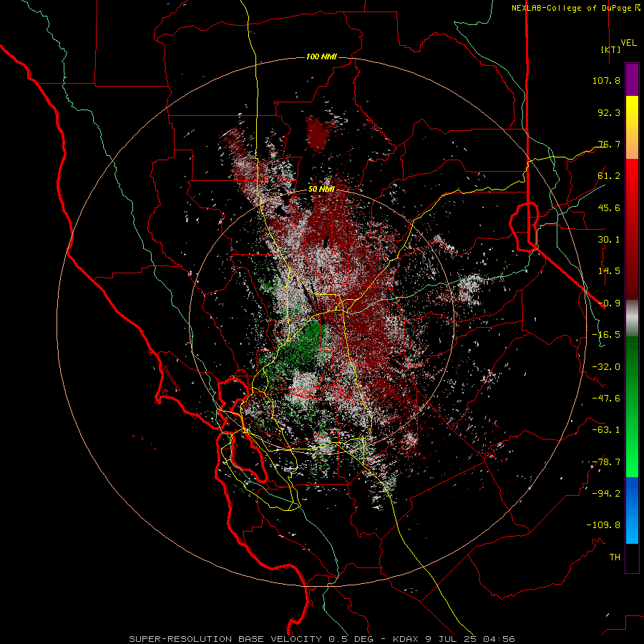Click the -109.8 velocity scale value
This screenshot has height=644, width=644.
604,525
